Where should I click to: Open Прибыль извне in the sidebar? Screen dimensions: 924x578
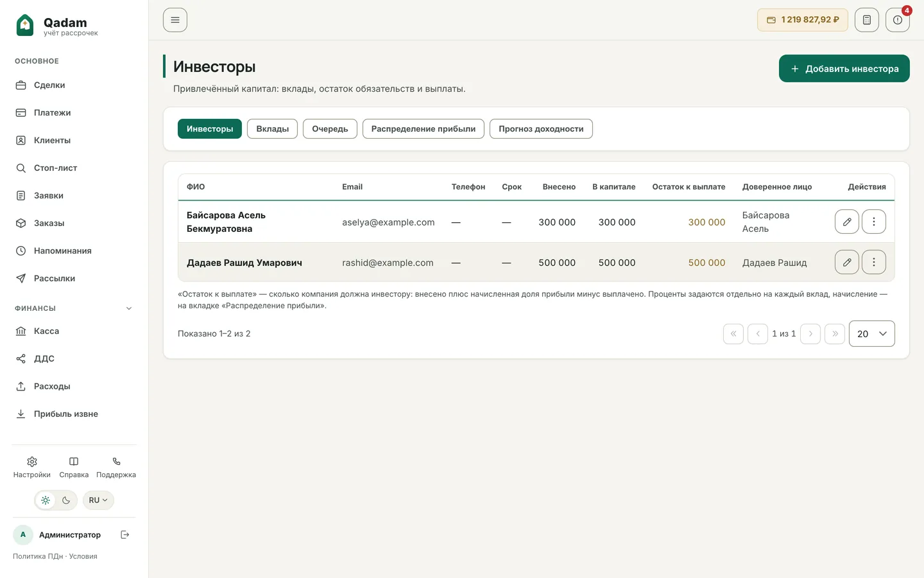pyautogui.click(x=74, y=414)
